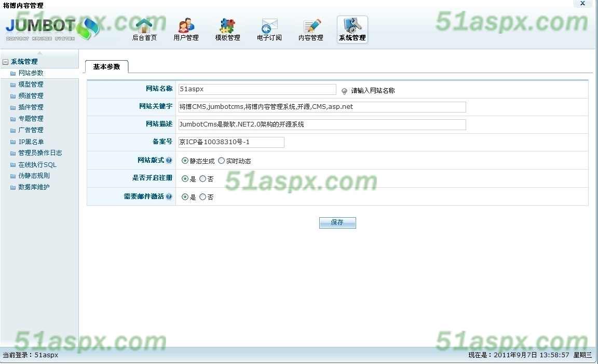Open 伪静态规则 in the sidebar
Viewport: 598px width, 364px height.
click(34, 176)
